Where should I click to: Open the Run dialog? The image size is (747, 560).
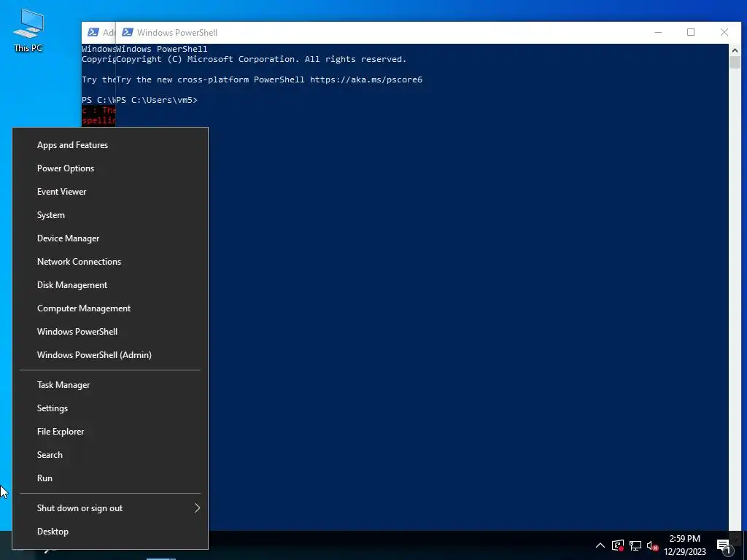110,478
